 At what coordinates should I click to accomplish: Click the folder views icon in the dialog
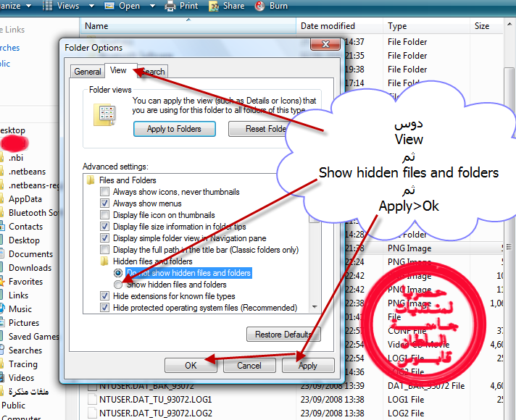click(104, 115)
